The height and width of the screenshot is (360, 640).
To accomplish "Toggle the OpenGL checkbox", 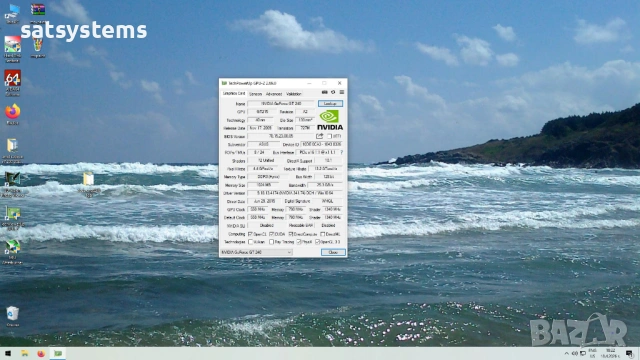I will coord(318,242).
